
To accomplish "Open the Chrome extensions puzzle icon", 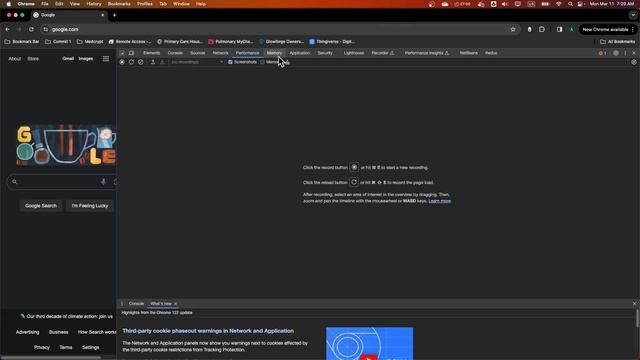I will click(x=542, y=29).
